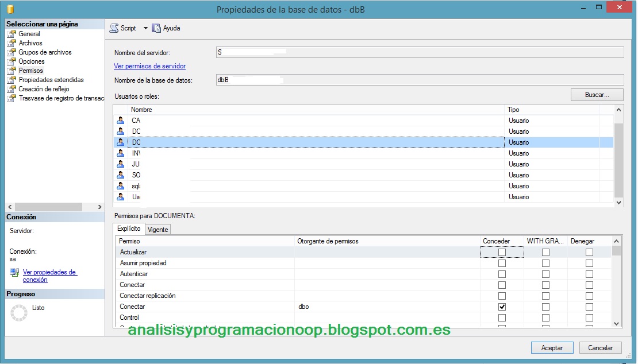
Task: Open the Script dropdown arrow
Action: click(x=145, y=27)
